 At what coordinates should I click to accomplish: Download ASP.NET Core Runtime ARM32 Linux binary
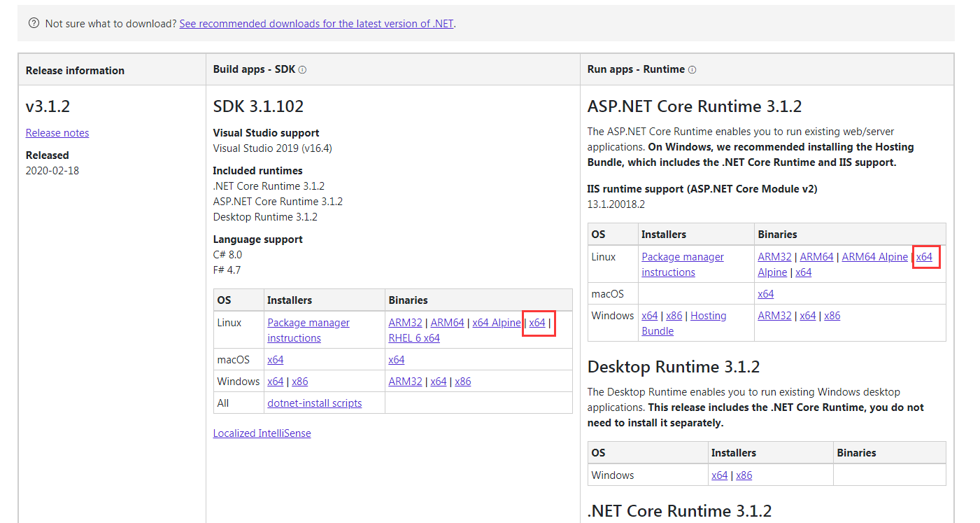pos(774,256)
